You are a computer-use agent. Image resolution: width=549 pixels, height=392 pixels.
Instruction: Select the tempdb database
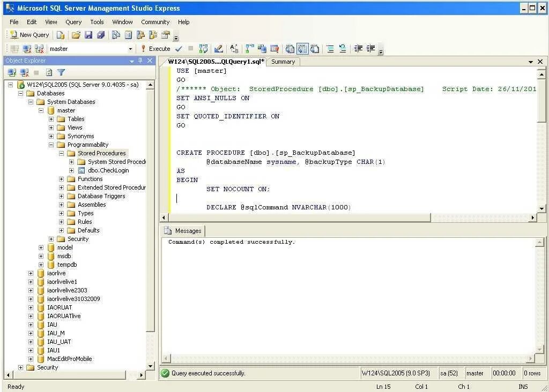click(x=67, y=265)
